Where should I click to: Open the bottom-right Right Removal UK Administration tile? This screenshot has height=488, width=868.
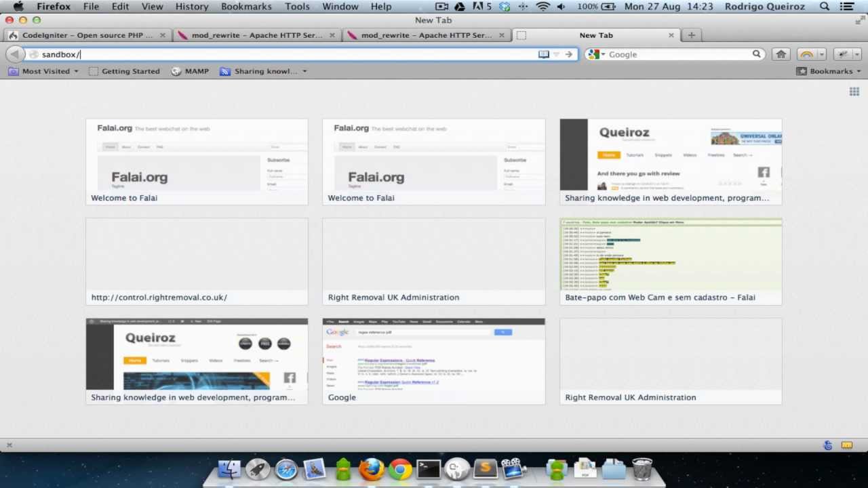[x=671, y=361]
